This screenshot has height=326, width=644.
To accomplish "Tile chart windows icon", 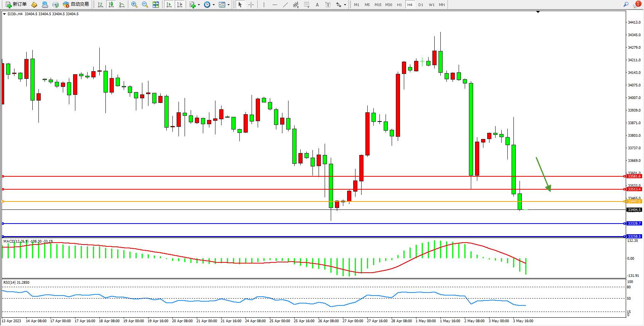I will pos(156,5).
